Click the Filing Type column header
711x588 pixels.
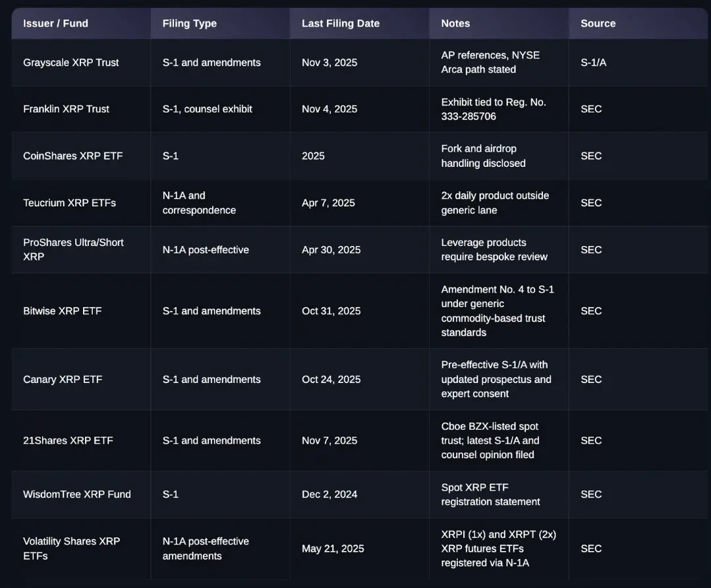pyautogui.click(x=189, y=24)
